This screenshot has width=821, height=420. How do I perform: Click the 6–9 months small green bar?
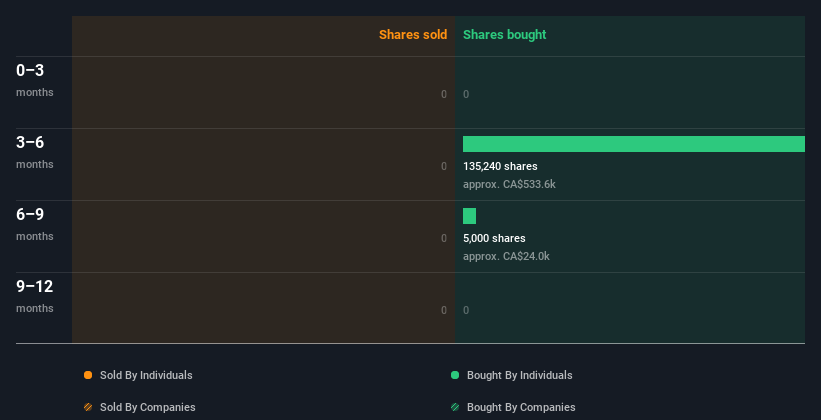pos(469,216)
